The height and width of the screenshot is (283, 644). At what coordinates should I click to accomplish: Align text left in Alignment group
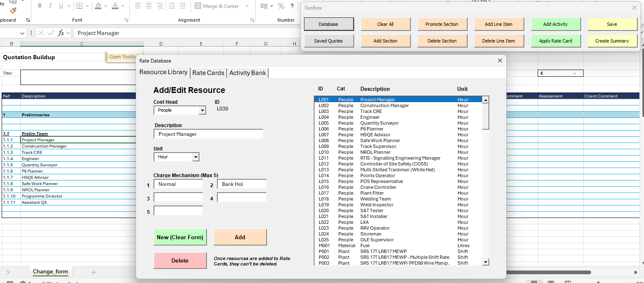[x=138, y=6]
